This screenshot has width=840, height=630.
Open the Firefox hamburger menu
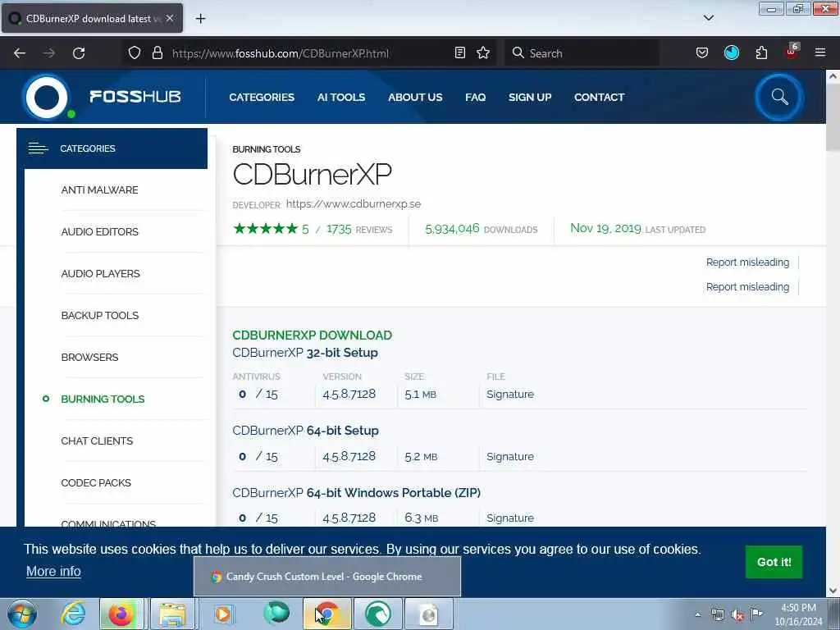tap(820, 52)
